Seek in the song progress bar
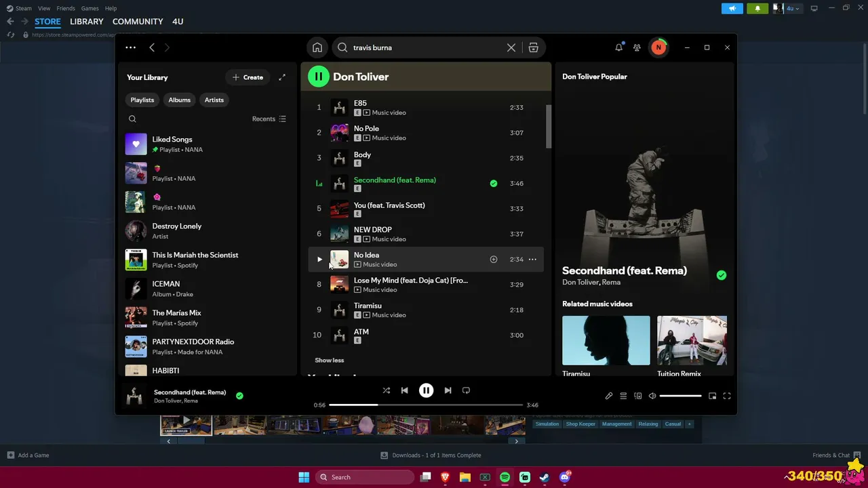Screen dimensions: 868x488 pyautogui.click(x=426, y=405)
